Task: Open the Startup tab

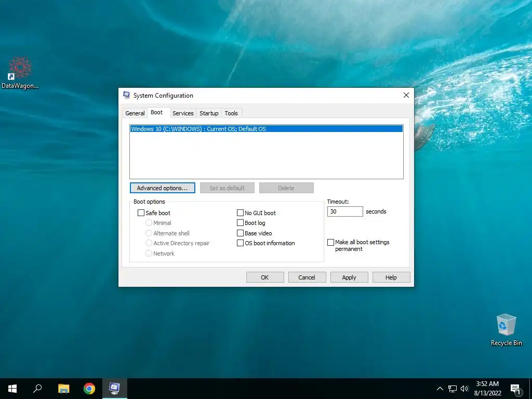Action: click(x=209, y=113)
